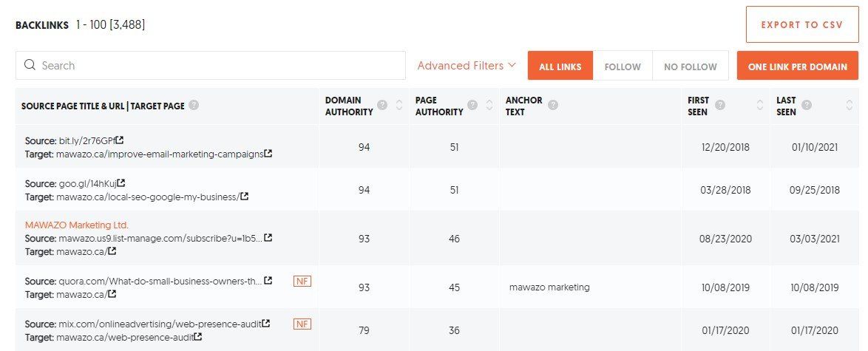
Task: Sort table by Page Authority arrows
Action: point(489,105)
